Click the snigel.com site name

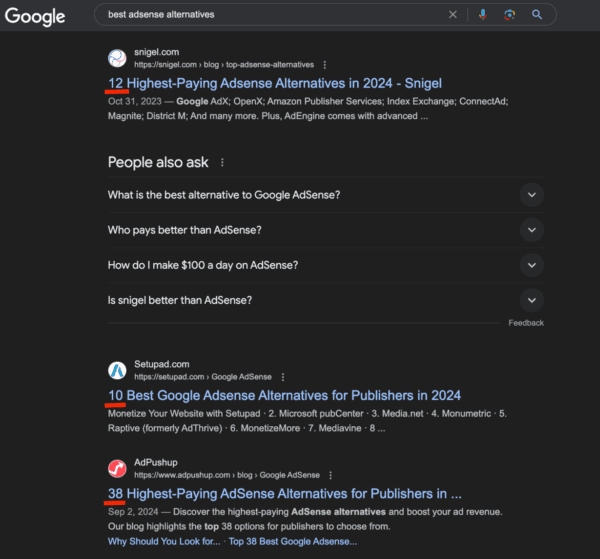pyautogui.click(x=157, y=52)
